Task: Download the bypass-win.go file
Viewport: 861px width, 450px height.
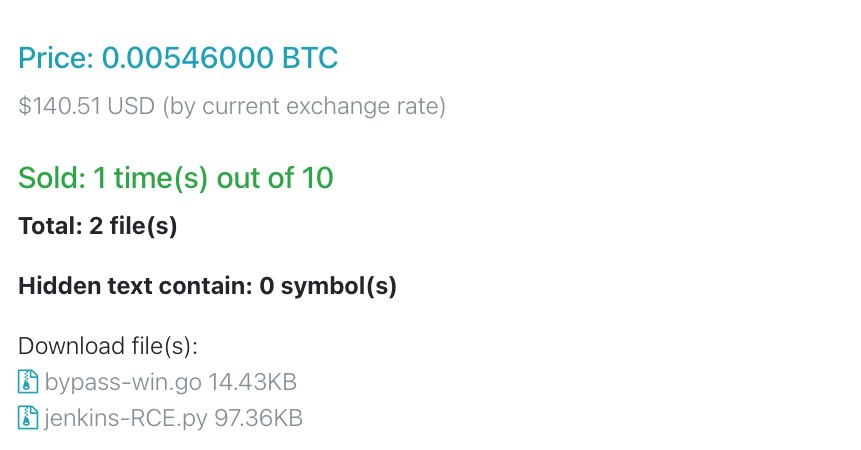Action: (125, 382)
